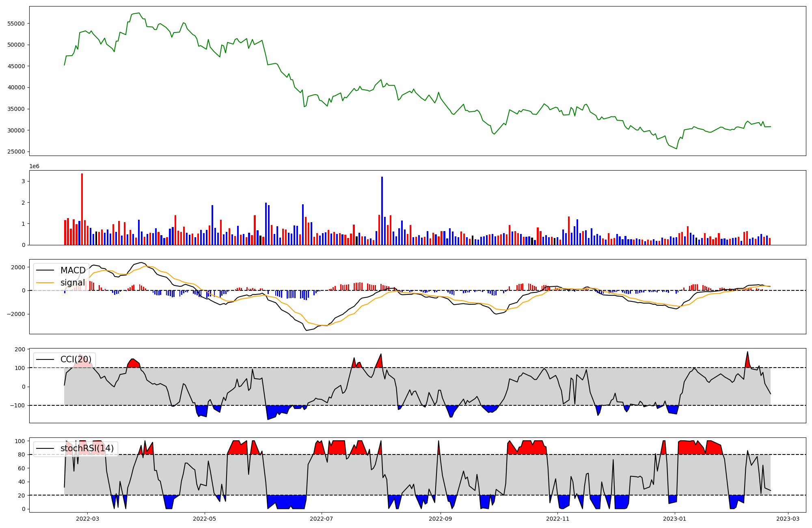812x528 pixels.
Task: Click the 80 tick on stochRSI axis
Action: point(22,454)
